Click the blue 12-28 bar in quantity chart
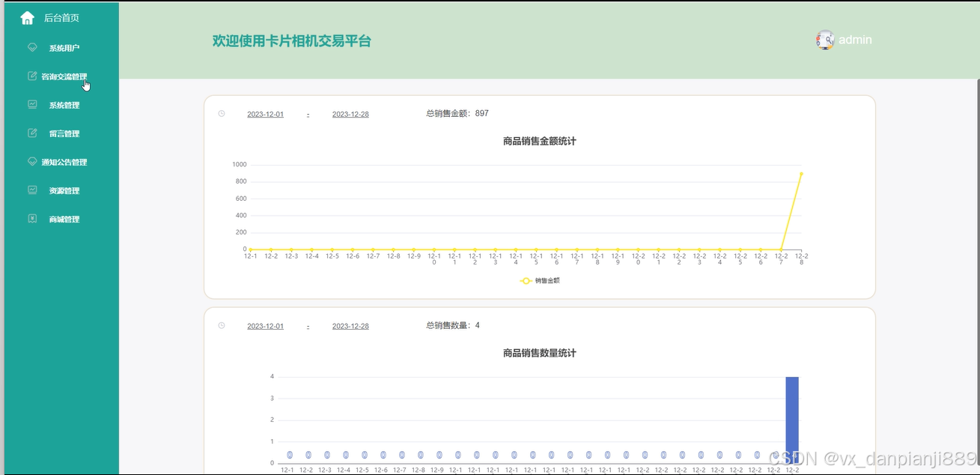 pos(792,420)
